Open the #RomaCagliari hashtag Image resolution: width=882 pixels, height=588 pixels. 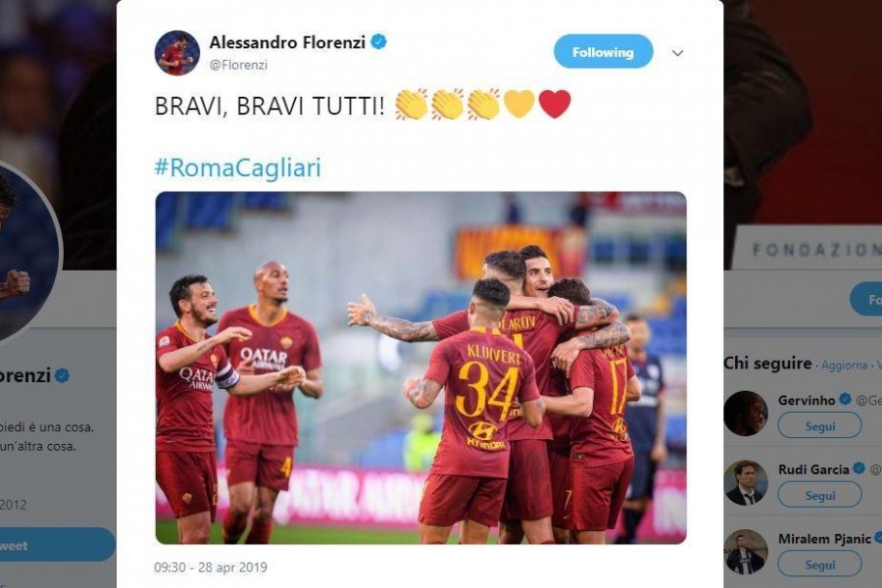[237, 168]
